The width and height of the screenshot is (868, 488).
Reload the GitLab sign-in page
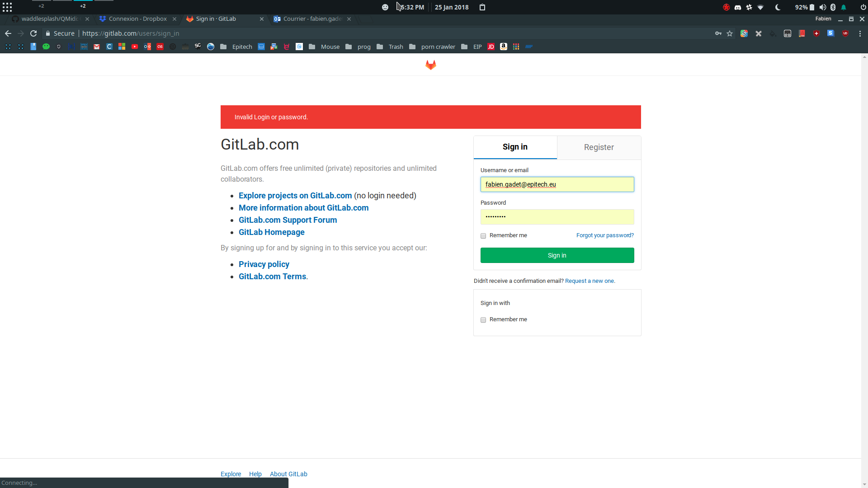click(33, 33)
